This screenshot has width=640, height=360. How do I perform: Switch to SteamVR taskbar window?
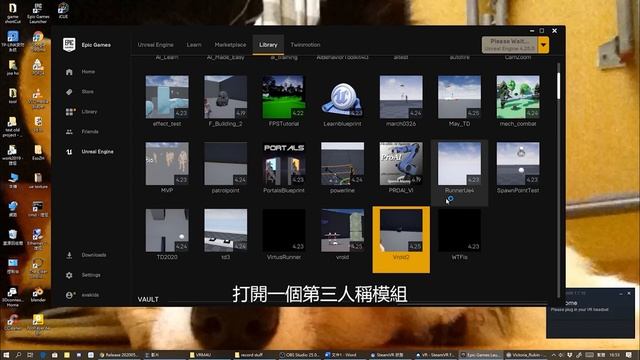pos(388,355)
